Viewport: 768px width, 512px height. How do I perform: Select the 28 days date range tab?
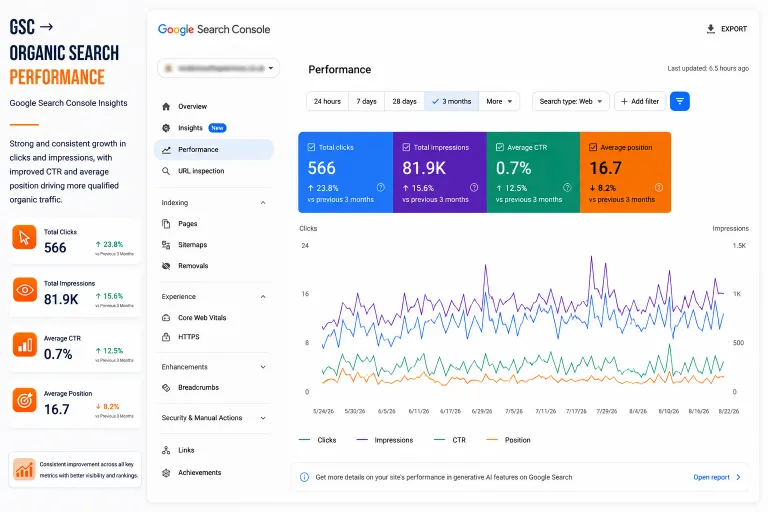(x=404, y=101)
